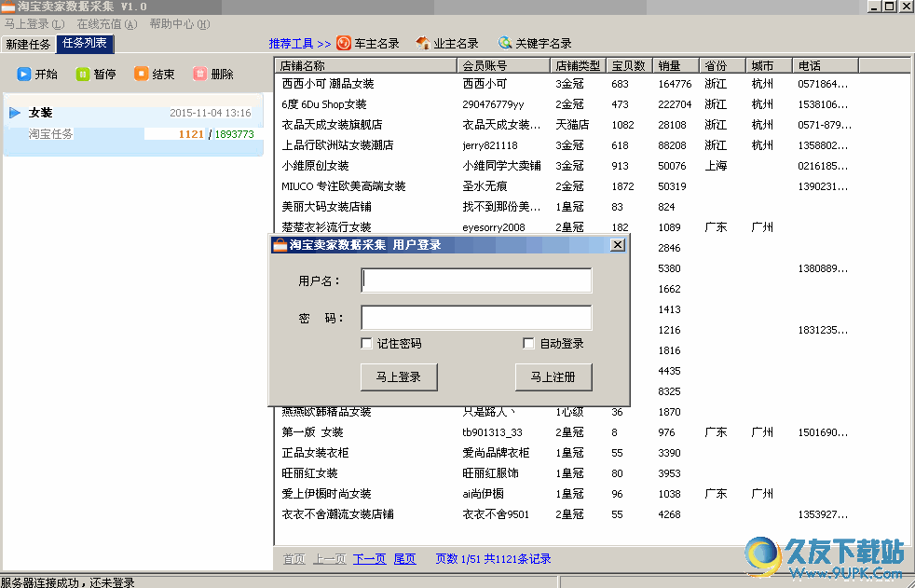Select the 楚楚衣衫流行女装 row
Viewport: 915px width, 588px height.
click(x=592, y=227)
